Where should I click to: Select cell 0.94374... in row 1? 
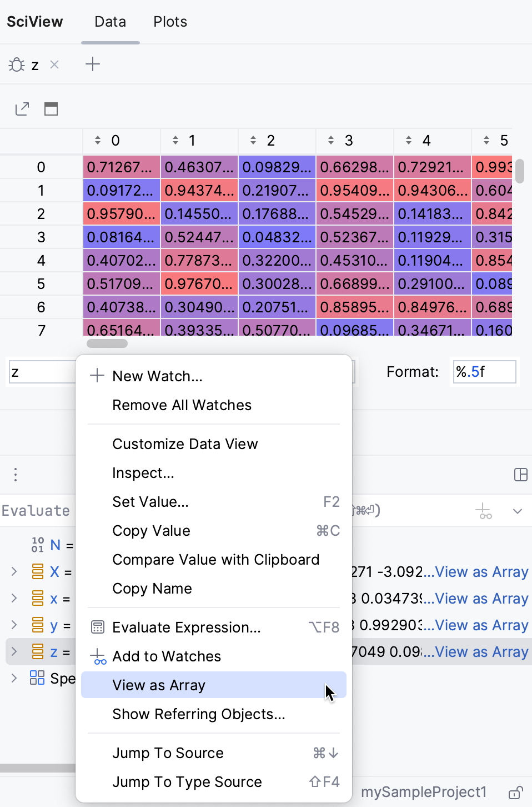click(199, 190)
